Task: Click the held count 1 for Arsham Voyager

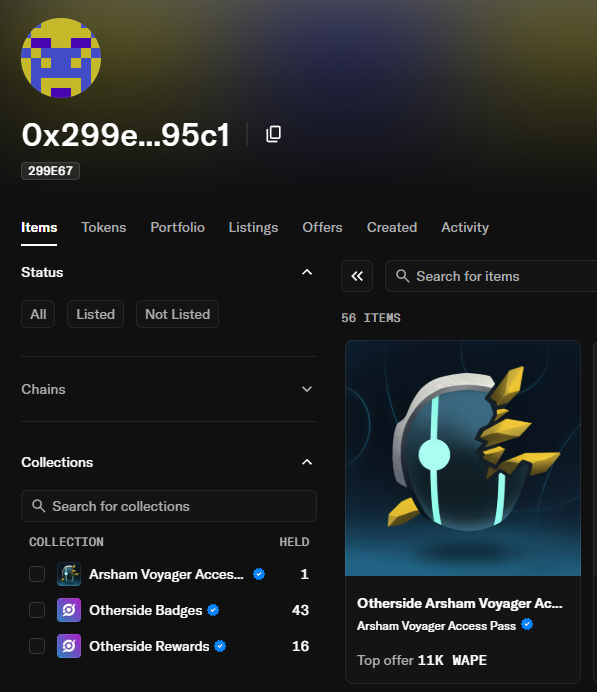Action: 304,574
